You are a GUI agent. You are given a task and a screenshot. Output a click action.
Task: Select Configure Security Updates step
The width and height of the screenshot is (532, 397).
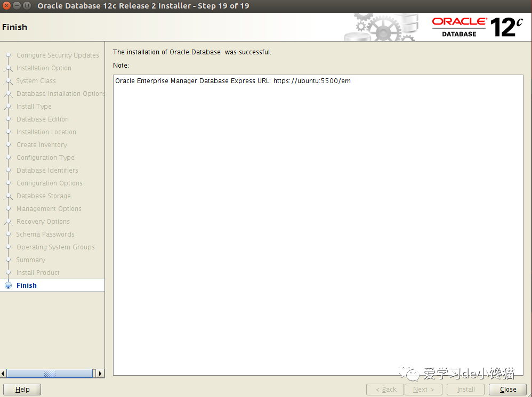(x=58, y=55)
